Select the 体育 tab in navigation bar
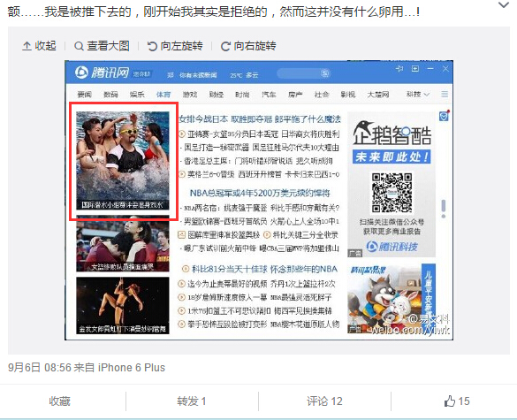The image size is (517, 420). 163,95
